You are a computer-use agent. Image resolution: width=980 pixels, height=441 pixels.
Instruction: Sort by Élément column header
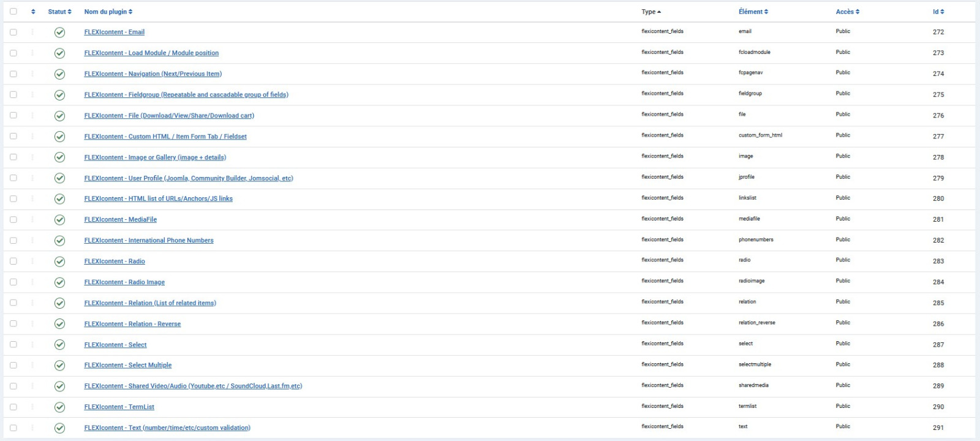[753, 12]
